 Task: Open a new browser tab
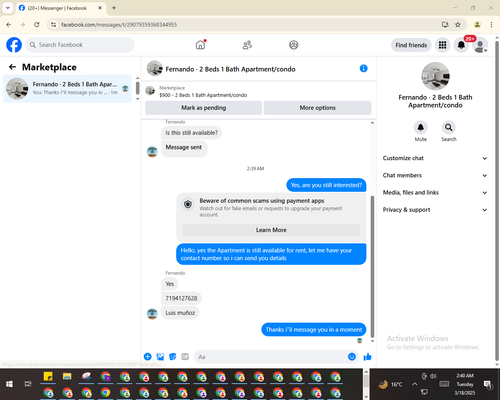tap(114, 8)
